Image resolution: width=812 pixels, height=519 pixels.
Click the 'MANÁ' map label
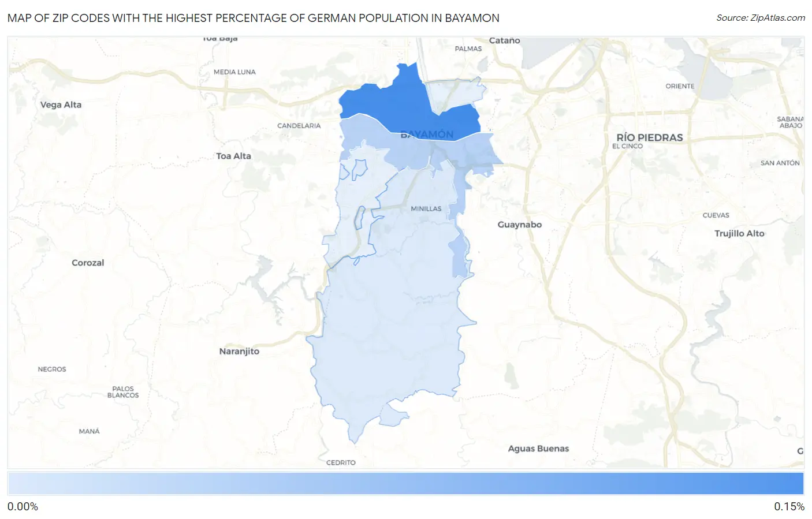tap(90, 431)
